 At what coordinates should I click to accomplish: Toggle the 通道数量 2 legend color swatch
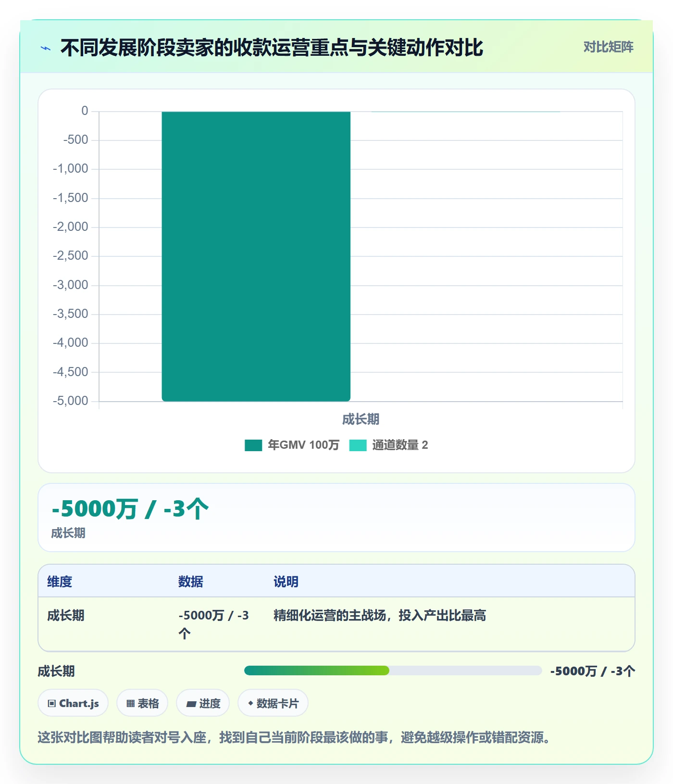click(358, 445)
